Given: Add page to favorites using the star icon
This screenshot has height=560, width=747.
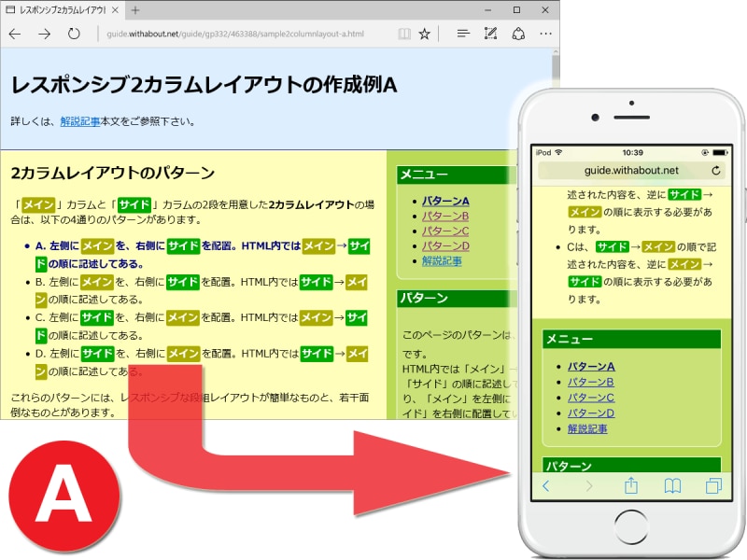Looking at the screenshot, I should [x=425, y=35].
